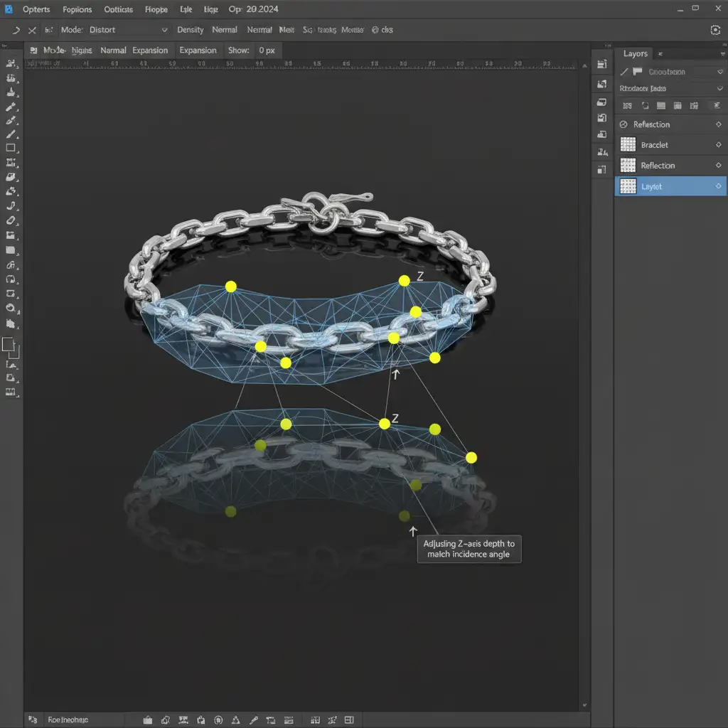Click the first Expansion button in the options bar
The width and height of the screenshot is (728, 728).
click(150, 50)
